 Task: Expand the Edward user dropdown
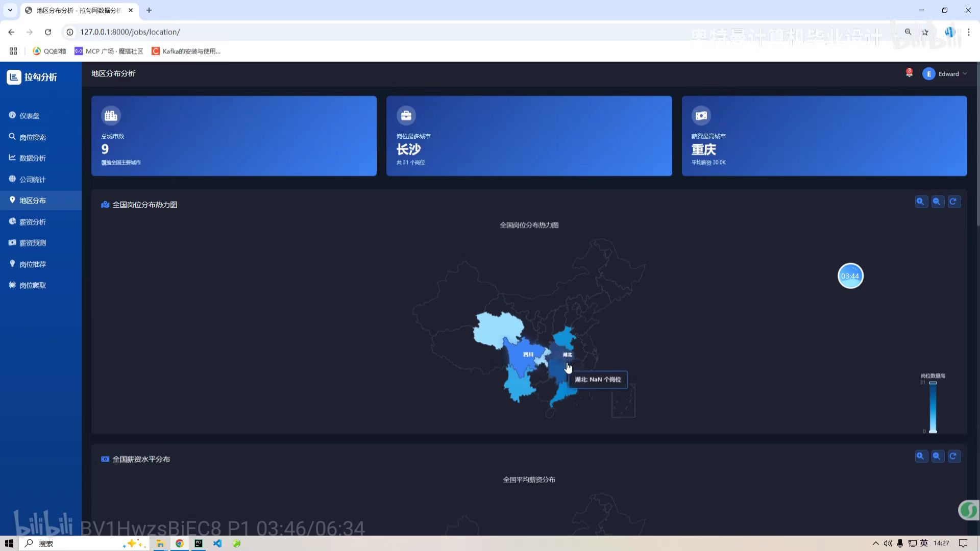(948, 74)
